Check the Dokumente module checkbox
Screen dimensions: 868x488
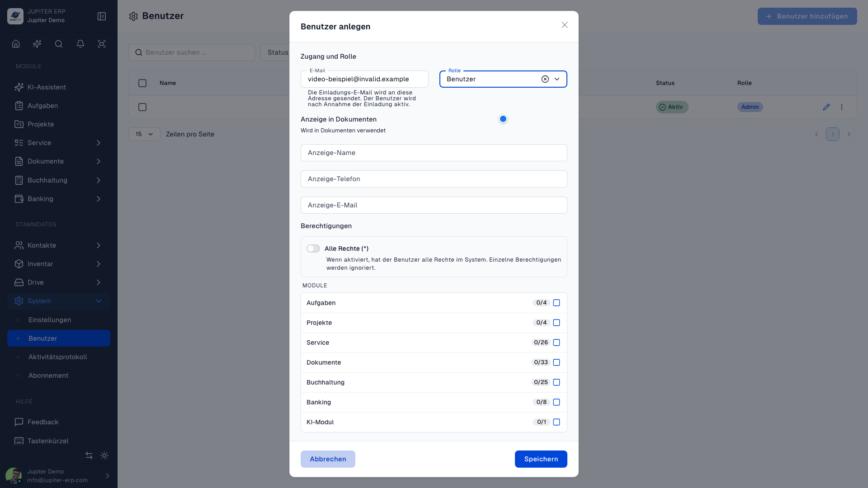[x=557, y=362]
